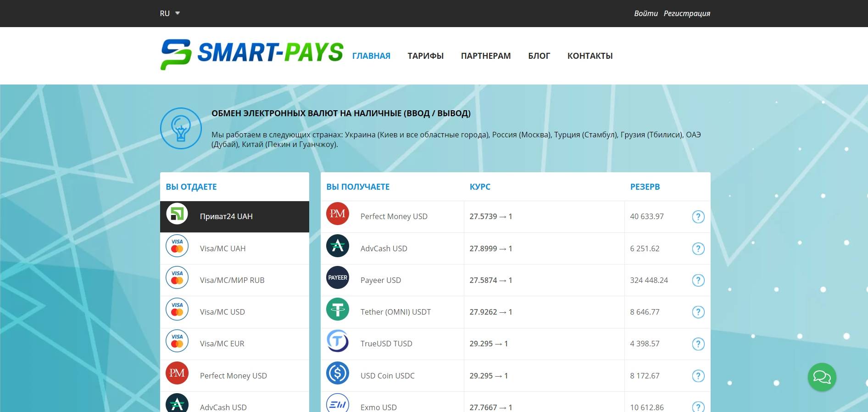Screen dimensions: 868x412
Task: Open the Регистрация registration link
Action: pos(687,13)
